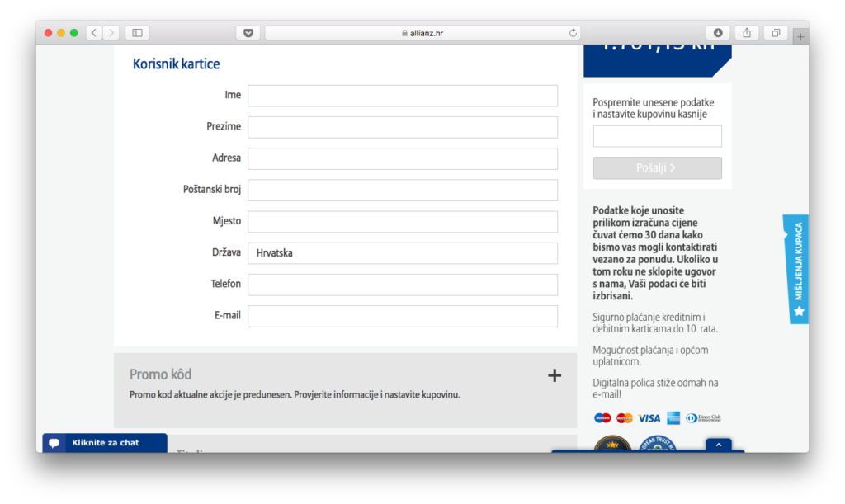845x504 pixels.
Task: Click the Pocket extension icon
Action: pos(248,33)
